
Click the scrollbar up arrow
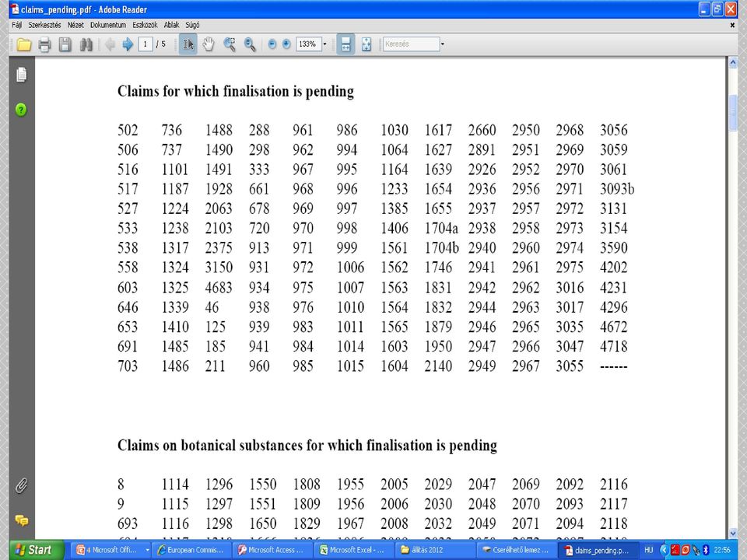point(733,62)
